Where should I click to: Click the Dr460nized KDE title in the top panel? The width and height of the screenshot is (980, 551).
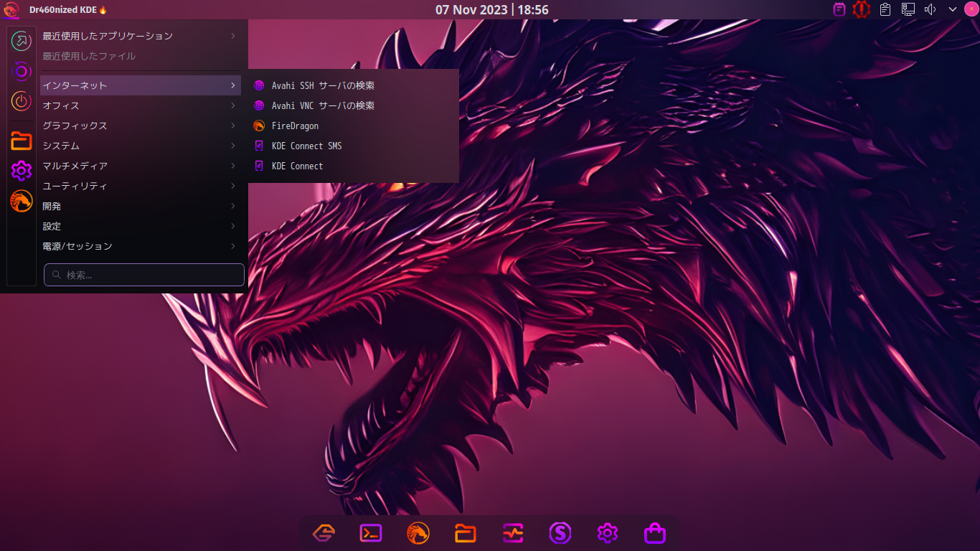68,9
